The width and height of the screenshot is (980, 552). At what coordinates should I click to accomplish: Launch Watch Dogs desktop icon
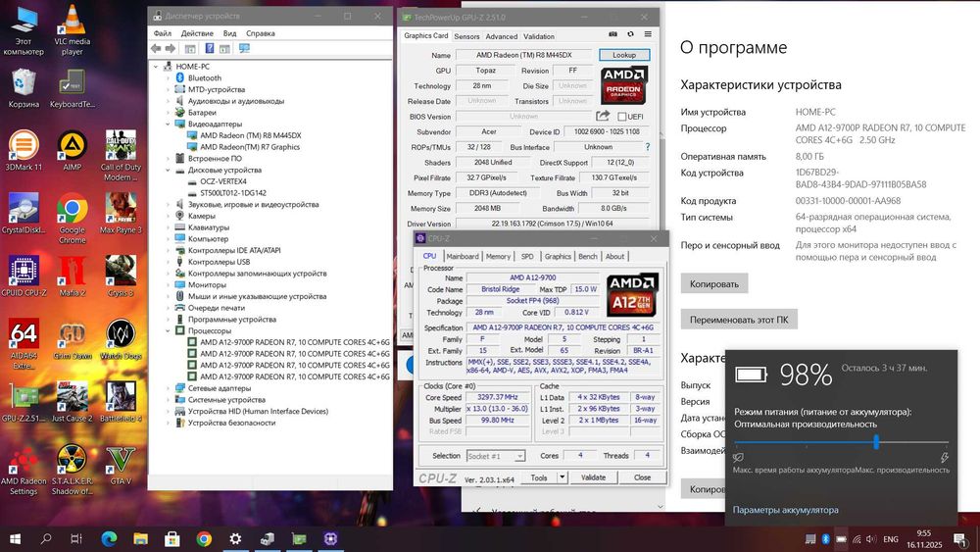point(121,338)
